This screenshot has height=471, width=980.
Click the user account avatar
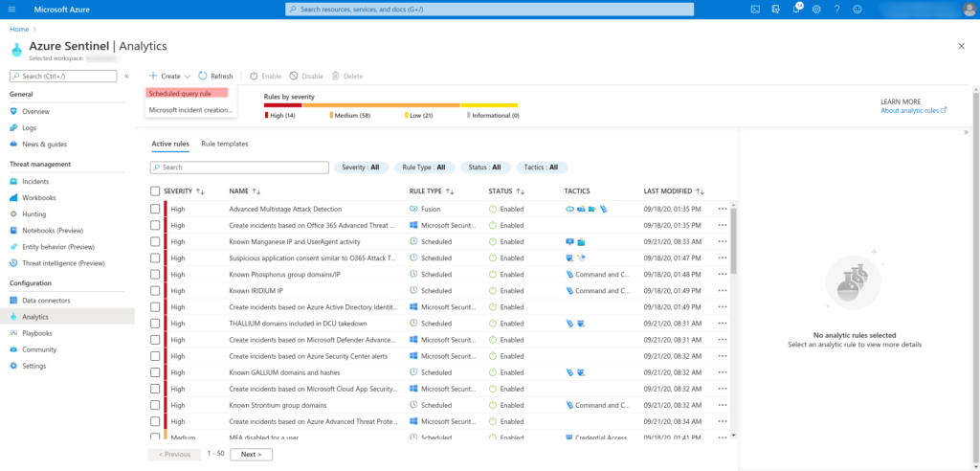(969, 10)
